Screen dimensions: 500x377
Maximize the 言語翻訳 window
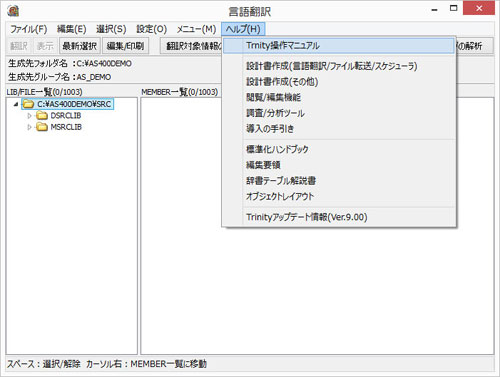[x=453, y=9]
